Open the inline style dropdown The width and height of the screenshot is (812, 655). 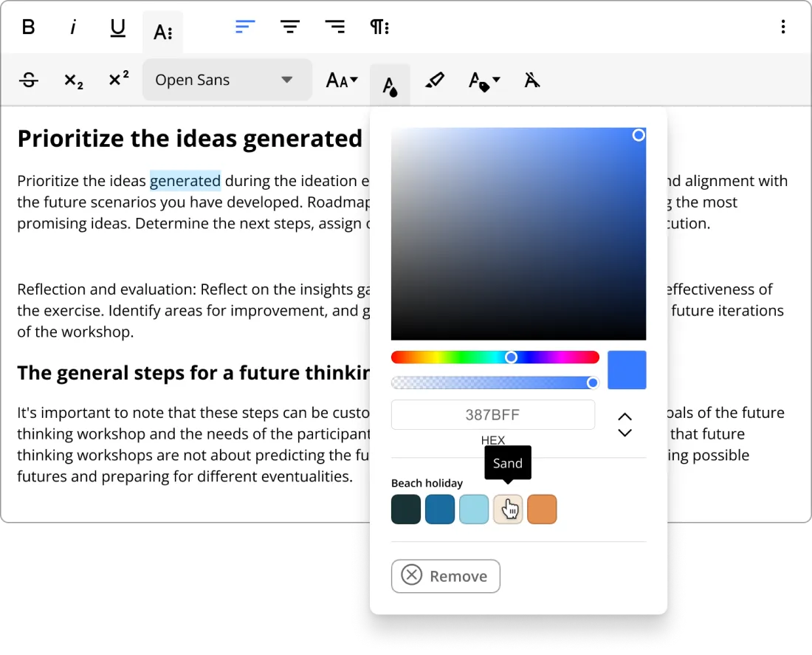(484, 80)
